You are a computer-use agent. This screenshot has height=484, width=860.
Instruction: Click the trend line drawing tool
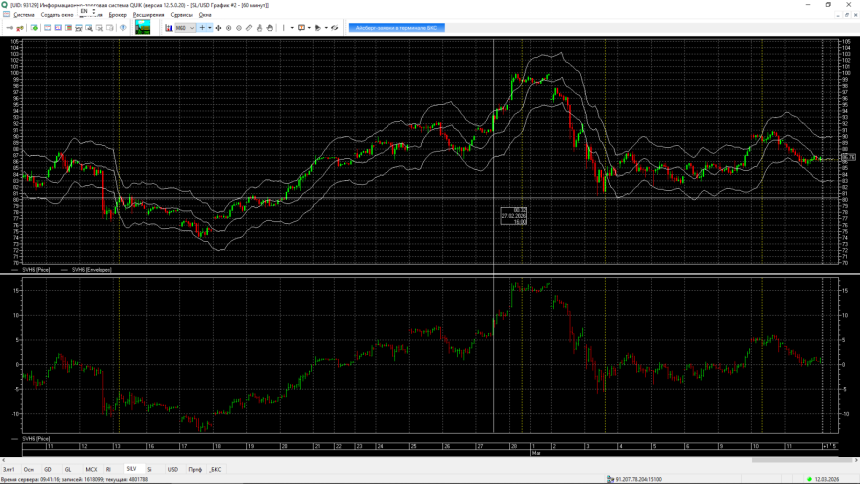[x=249, y=28]
